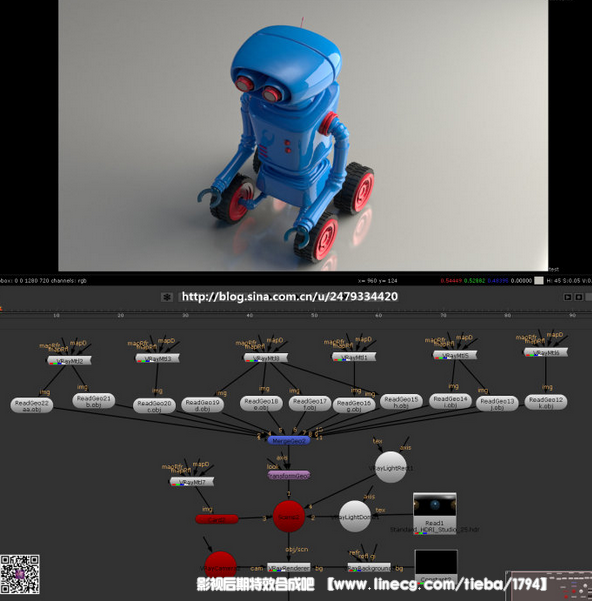Click the ReadGeo15 h.obj node
Screen dimensions: 592x601
[x=401, y=402]
